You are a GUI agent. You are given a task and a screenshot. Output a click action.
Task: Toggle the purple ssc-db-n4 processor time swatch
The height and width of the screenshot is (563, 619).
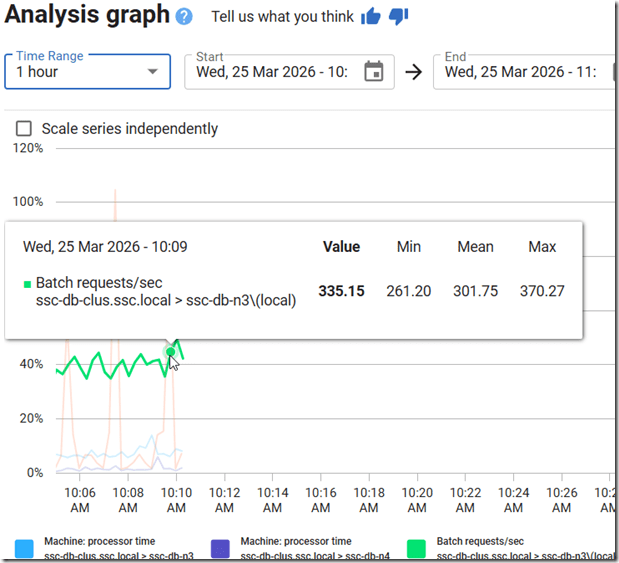coord(221,548)
